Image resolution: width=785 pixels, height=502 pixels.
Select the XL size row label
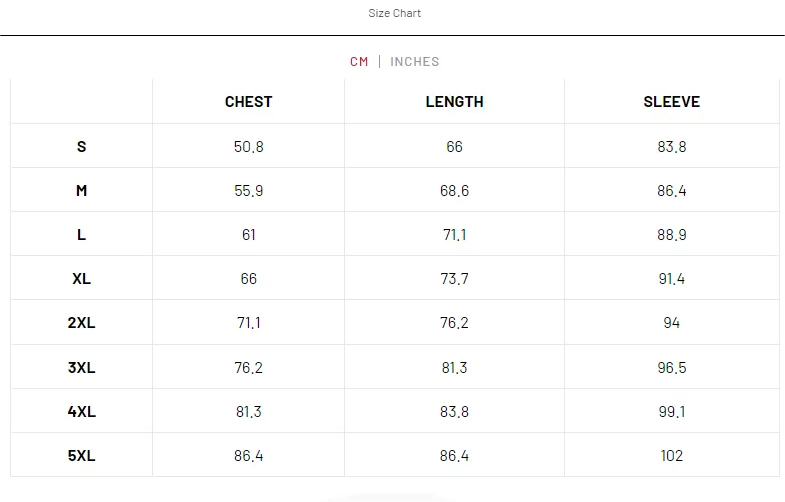pyautogui.click(x=82, y=279)
